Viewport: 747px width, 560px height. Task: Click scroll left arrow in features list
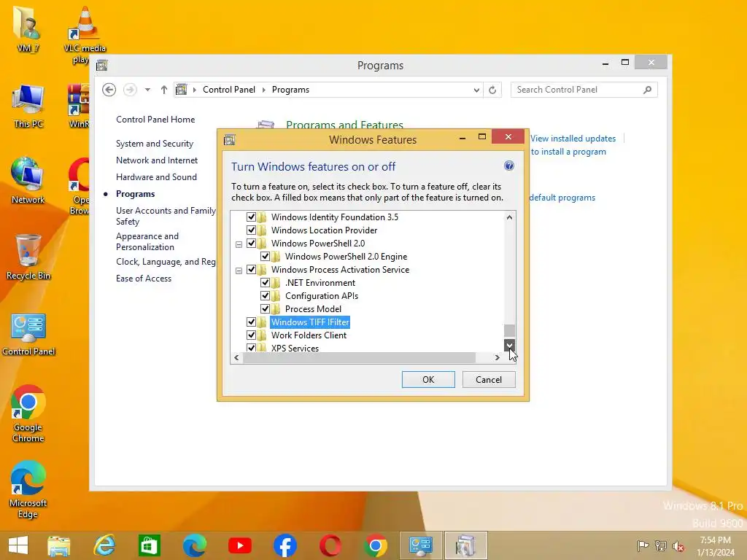[237, 357]
